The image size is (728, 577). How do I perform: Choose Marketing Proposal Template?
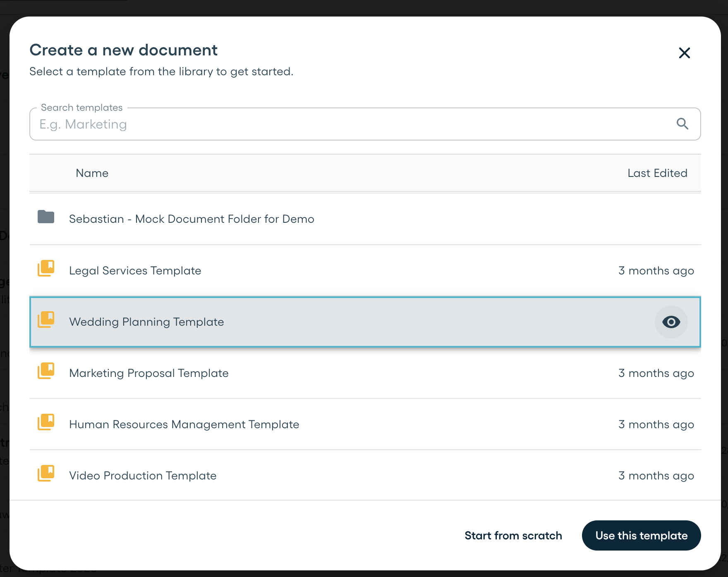point(365,373)
